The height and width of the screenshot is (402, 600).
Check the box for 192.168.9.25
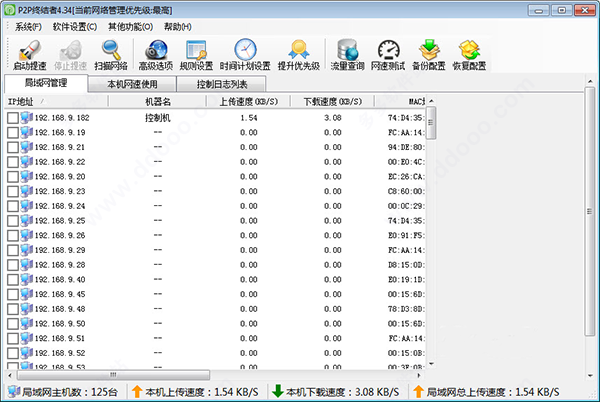click(x=13, y=221)
